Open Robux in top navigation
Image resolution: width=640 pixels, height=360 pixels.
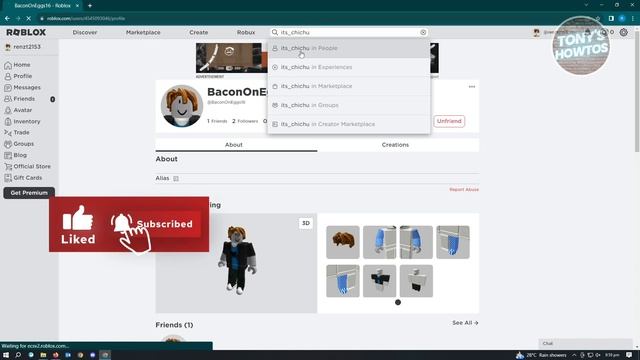(x=246, y=32)
